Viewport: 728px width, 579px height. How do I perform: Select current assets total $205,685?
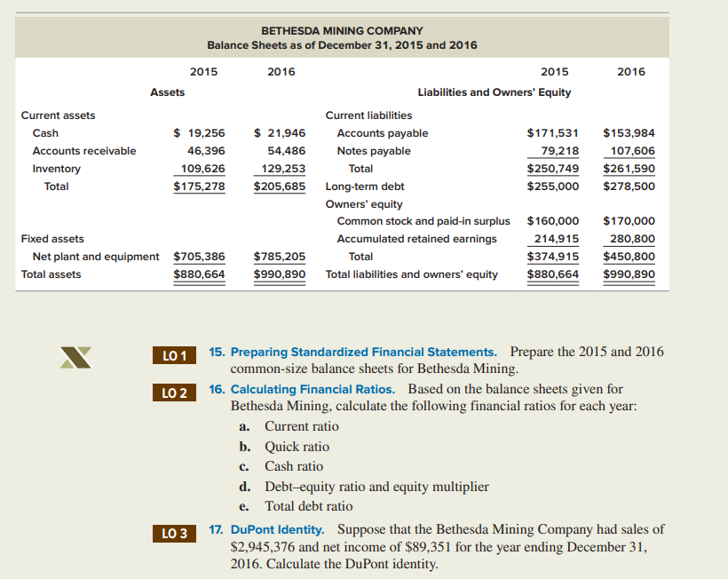(280, 186)
